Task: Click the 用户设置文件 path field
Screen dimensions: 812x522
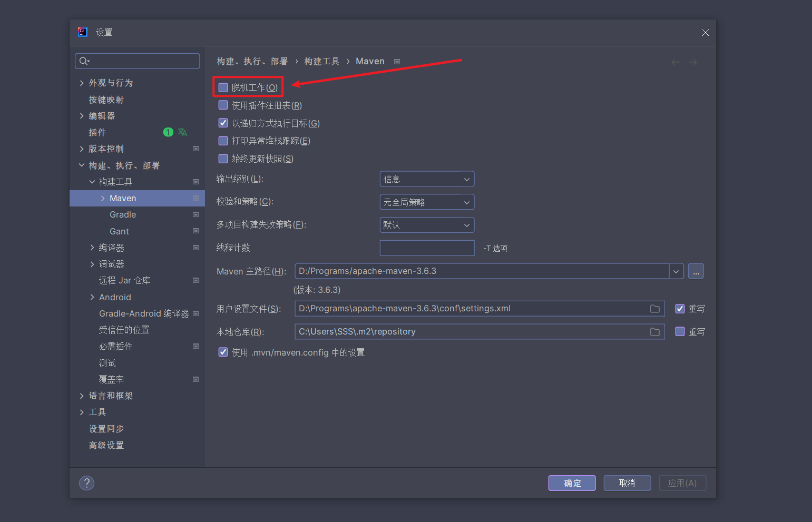Action: coord(480,309)
